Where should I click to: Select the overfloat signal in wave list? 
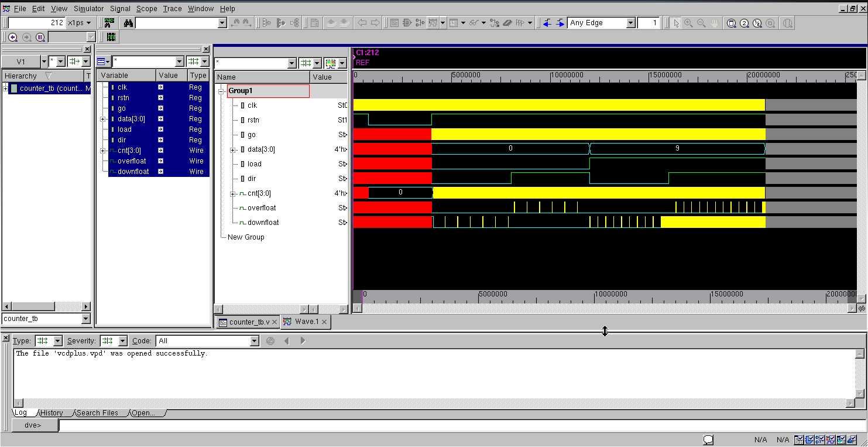pyautogui.click(x=261, y=208)
